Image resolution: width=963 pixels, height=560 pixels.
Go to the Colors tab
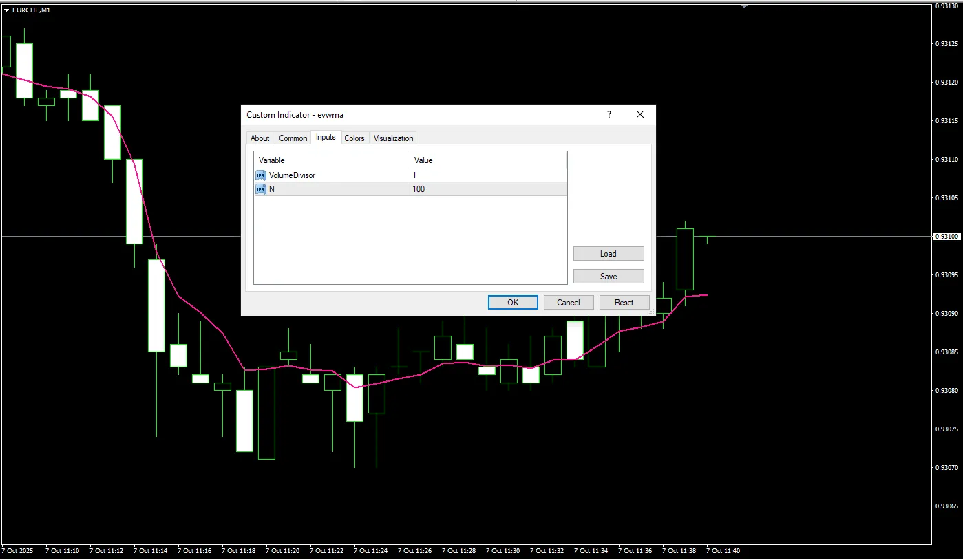354,138
